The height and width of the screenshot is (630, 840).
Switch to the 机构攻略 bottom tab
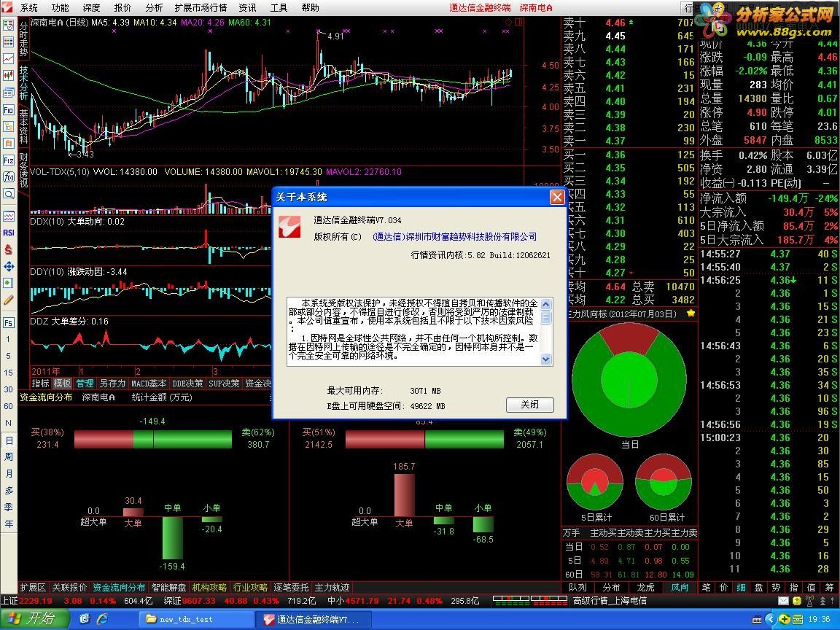tap(209, 588)
